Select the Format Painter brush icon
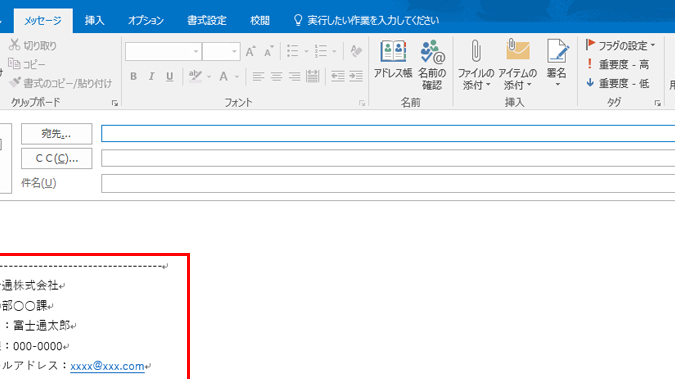675x379 pixels. click(15, 82)
